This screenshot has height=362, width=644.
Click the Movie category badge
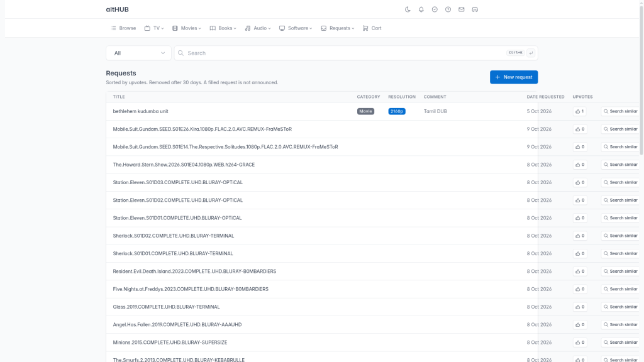tap(365, 111)
